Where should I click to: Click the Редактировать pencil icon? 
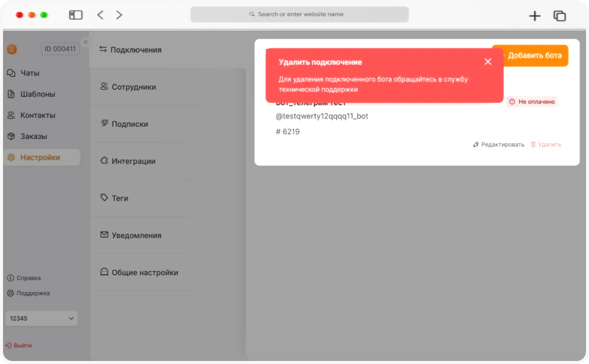click(476, 144)
